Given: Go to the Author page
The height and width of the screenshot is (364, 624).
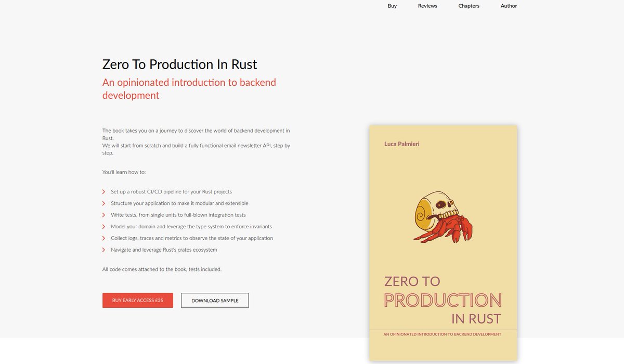Looking at the screenshot, I should [509, 6].
